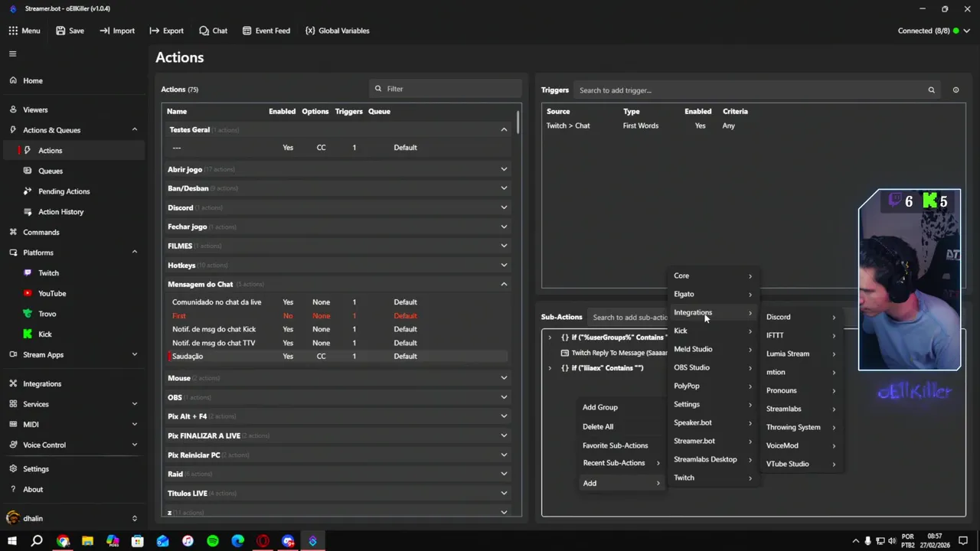Choose Twitch in the Add submenu

[x=713, y=478]
